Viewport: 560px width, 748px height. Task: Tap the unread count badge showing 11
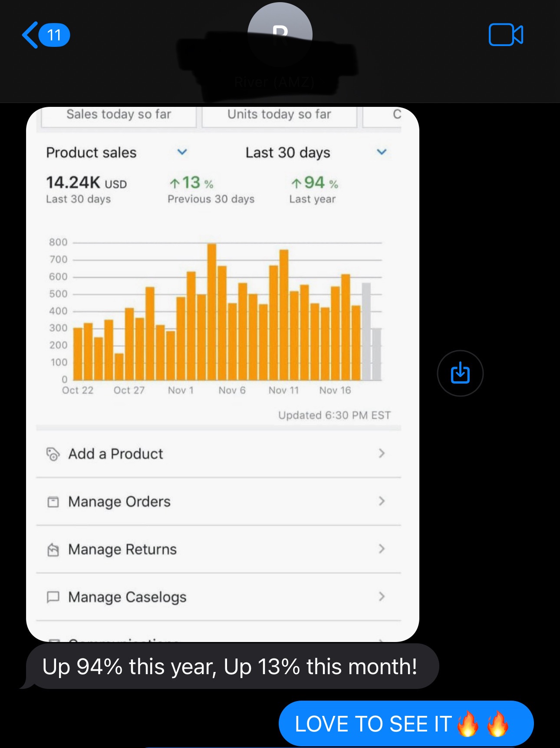(54, 35)
